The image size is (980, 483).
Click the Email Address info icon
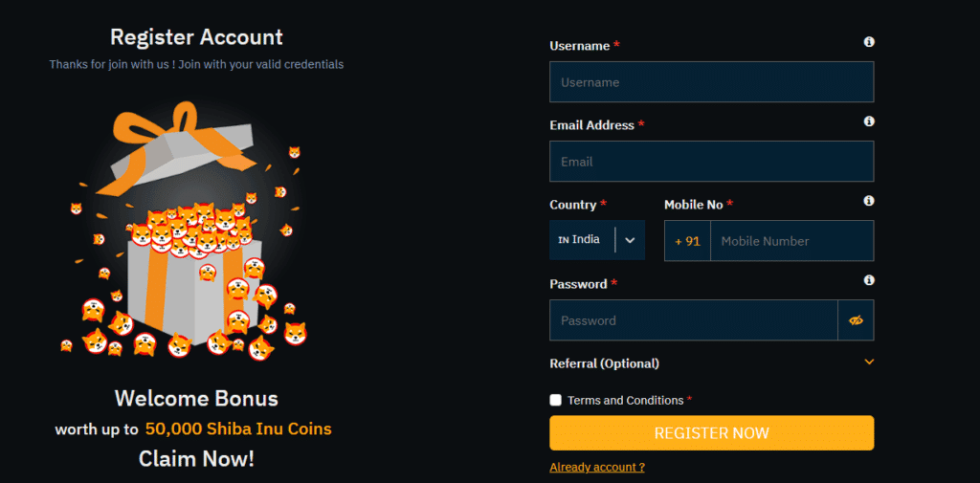point(869,121)
